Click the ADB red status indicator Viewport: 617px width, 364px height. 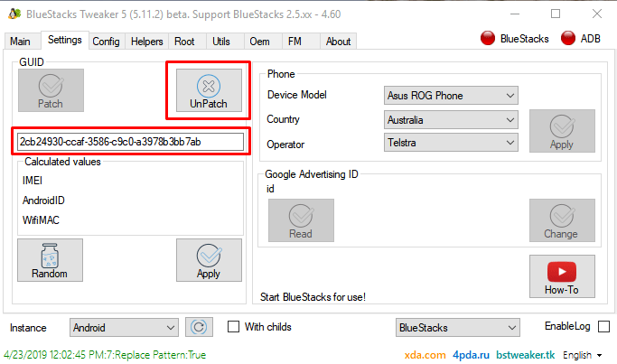point(568,38)
